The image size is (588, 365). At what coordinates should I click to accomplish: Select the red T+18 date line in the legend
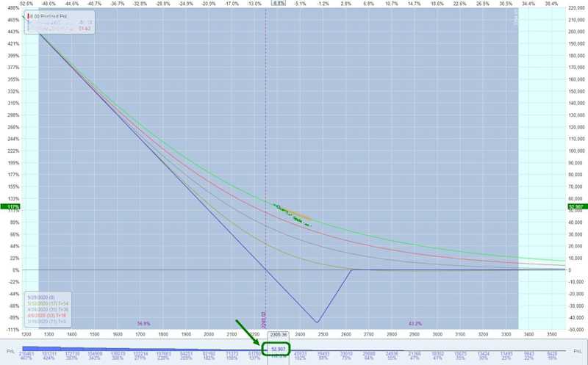click(x=46, y=316)
